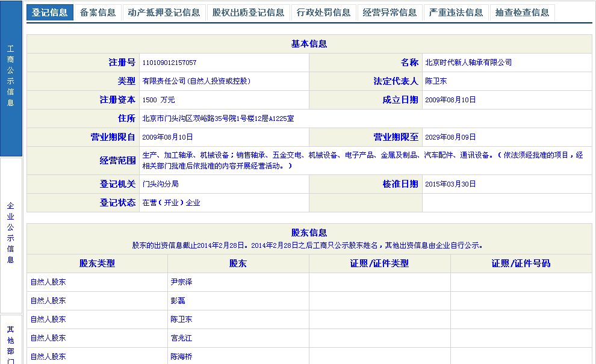View the 行政处罚信息 tab
Screen dimensions: 596x364
point(323,13)
